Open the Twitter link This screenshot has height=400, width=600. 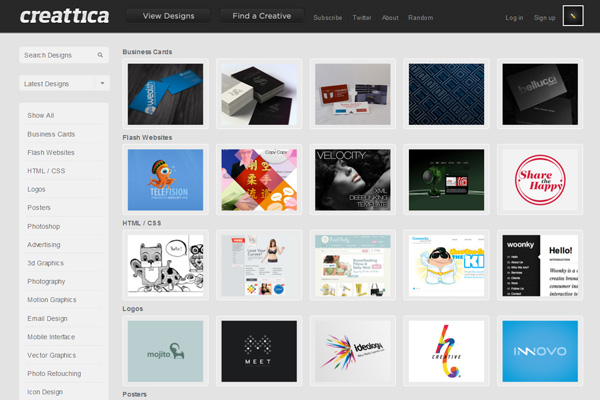(x=362, y=18)
